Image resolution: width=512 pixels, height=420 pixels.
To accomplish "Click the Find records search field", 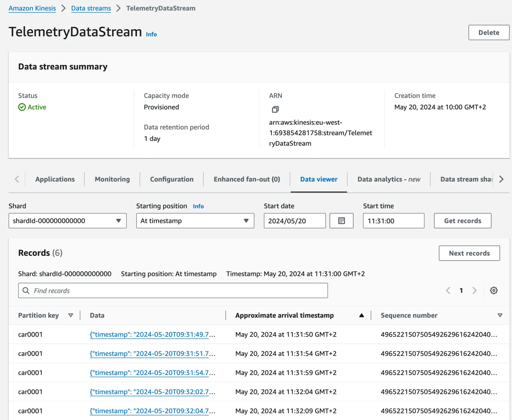I will coord(173,290).
